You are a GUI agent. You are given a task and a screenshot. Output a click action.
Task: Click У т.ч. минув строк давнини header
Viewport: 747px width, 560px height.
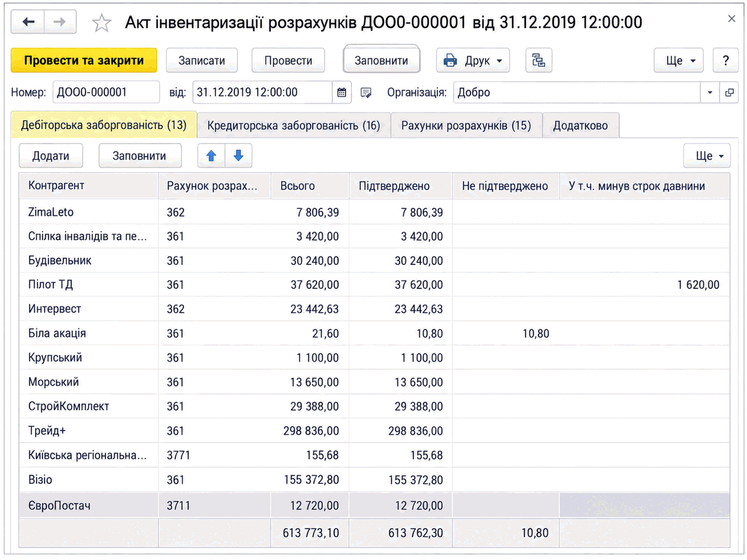click(x=645, y=186)
